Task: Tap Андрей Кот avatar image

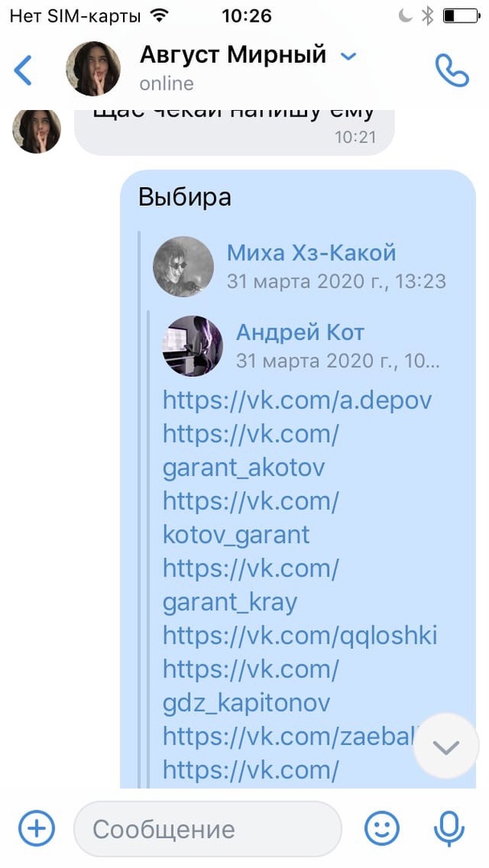Action: click(192, 346)
